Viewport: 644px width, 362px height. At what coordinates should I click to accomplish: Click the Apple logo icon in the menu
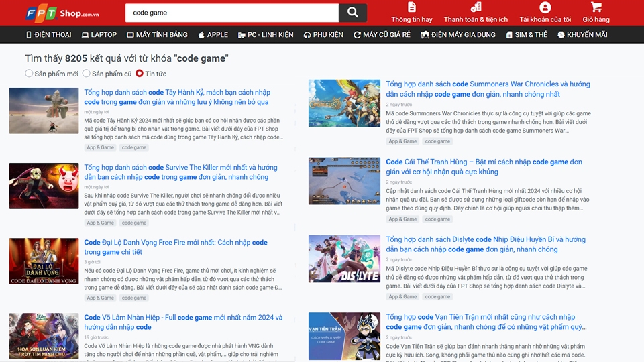pyautogui.click(x=201, y=35)
